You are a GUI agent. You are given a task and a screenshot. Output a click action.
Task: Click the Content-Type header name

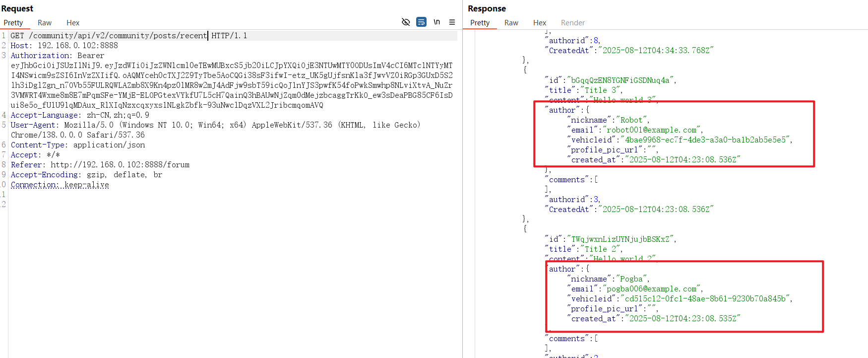pos(38,145)
